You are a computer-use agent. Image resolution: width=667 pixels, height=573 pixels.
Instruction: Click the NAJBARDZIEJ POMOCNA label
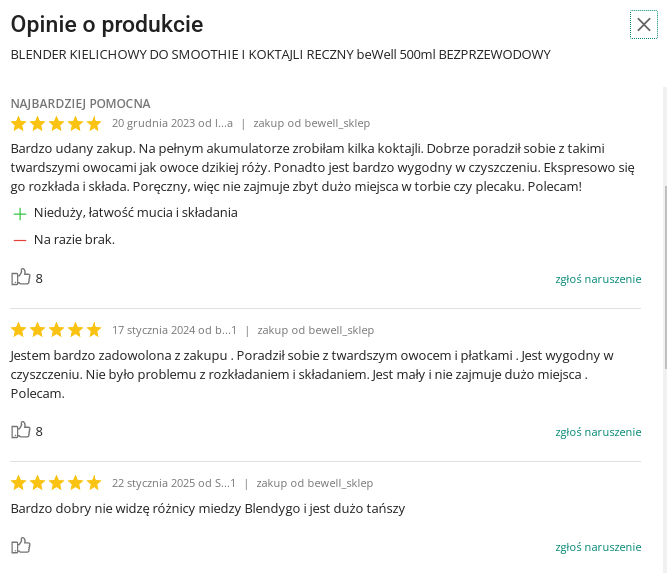(80, 104)
